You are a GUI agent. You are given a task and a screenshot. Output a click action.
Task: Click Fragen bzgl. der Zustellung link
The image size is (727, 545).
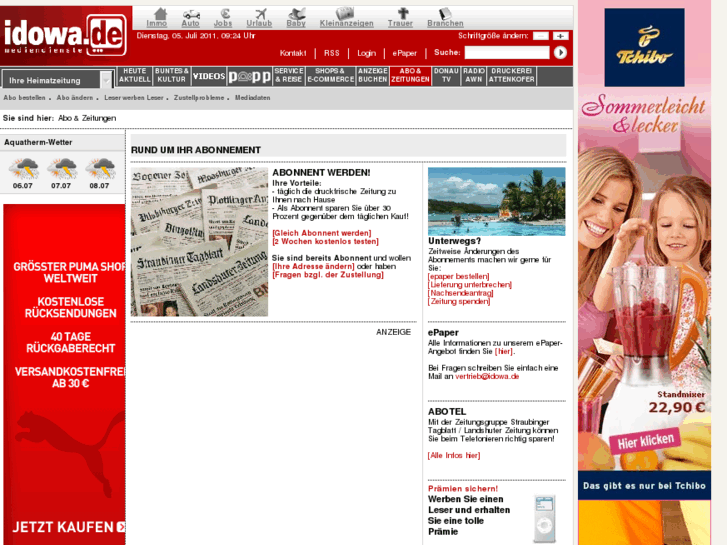point(328,275)
